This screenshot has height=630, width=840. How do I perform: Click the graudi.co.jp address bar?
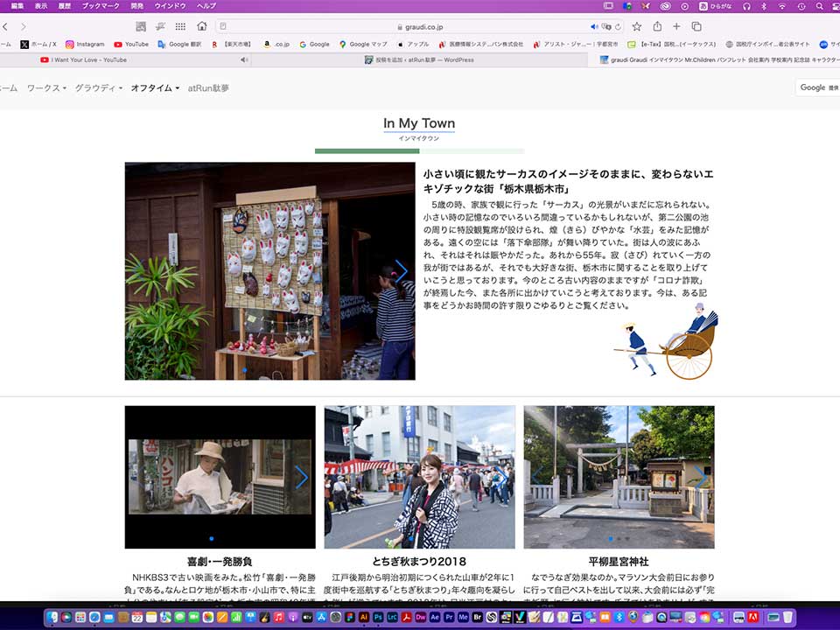[x=420, y=26]
